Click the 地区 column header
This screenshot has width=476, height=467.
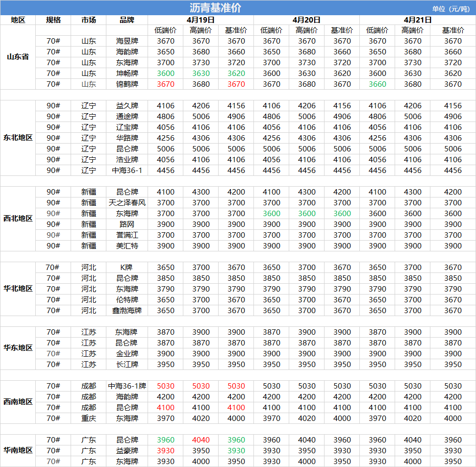click(x=18, y=20)
